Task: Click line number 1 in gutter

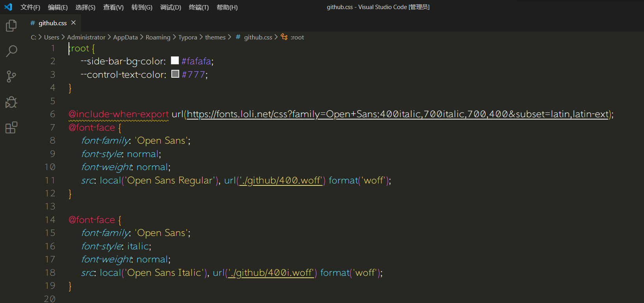Action: tap(53, 48)
